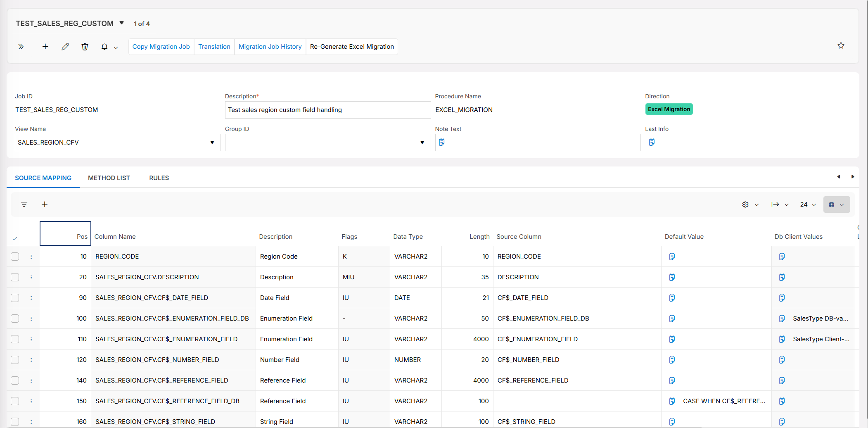Add a new source mapping row
Viewport: 868px width, 428px height.
[45, 204]
